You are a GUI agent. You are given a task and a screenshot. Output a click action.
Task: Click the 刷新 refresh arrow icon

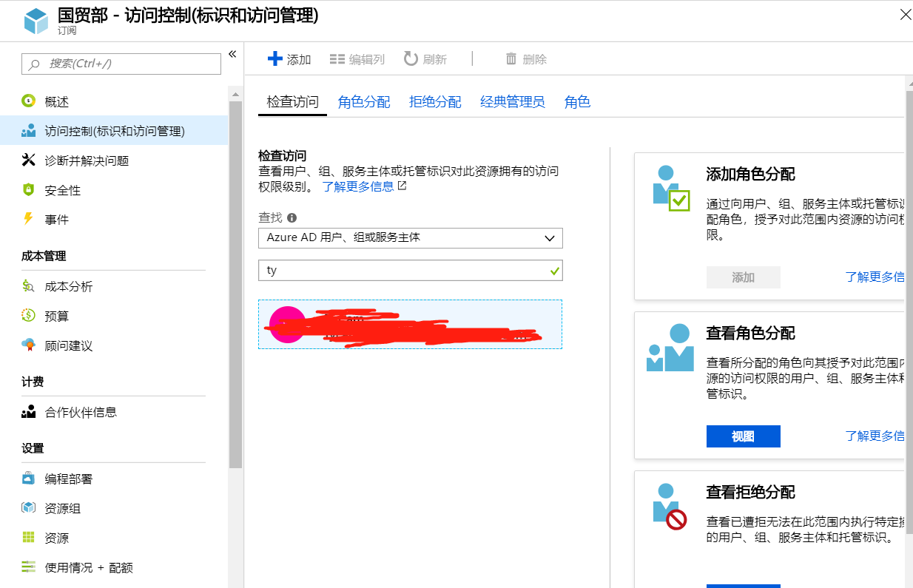tap(411, 58)
